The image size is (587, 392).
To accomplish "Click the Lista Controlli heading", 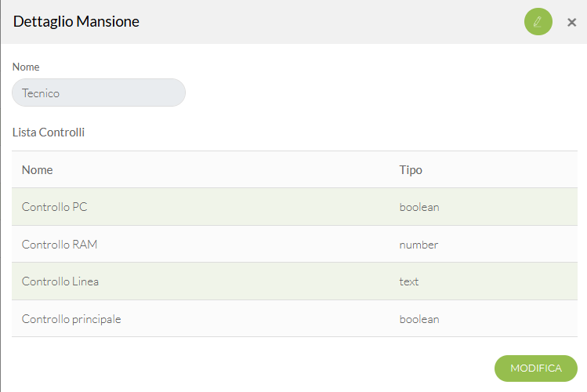I will pyautogui.click(x=49, y=132).
